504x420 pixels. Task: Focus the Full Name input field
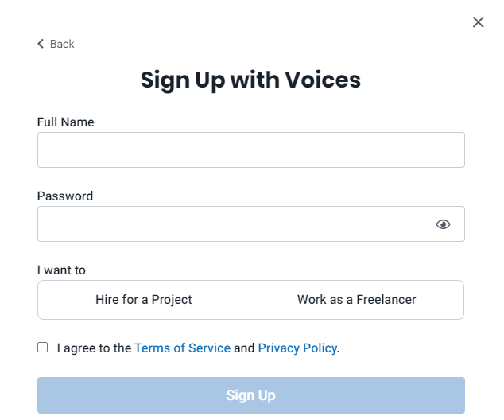251,150
